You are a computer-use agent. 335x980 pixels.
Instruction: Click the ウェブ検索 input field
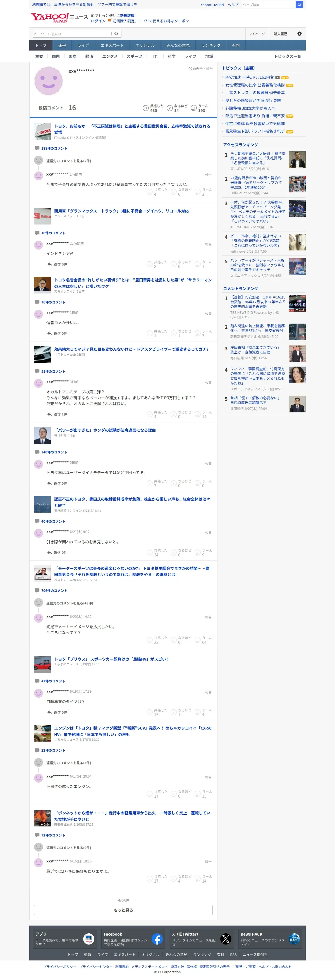tap(269, 4)
